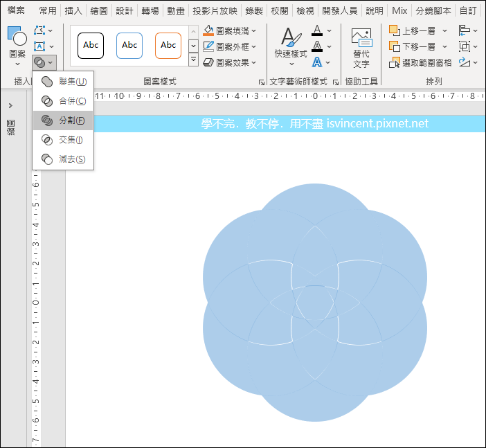
Task: Click the Group objects icon
Action: pyautogui.click(x=465, y=46)
